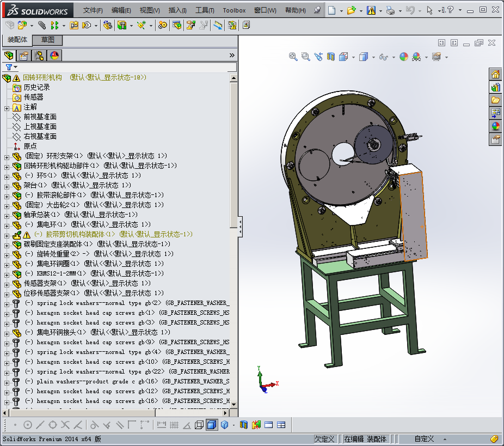Click the Edit Appearance color ball icon
504x446 pixels.
coord(404,57)
